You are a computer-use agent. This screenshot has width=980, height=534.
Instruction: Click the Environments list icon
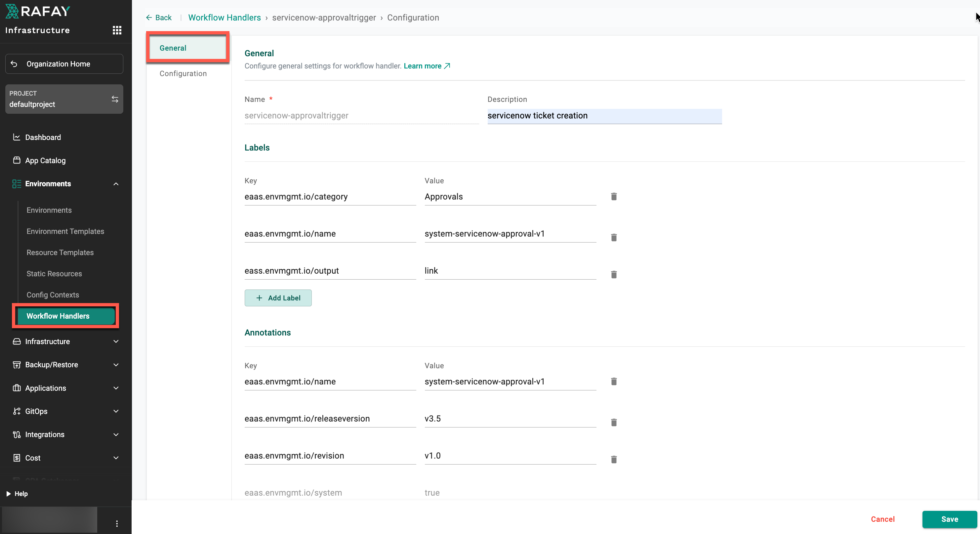pos(17,184)
